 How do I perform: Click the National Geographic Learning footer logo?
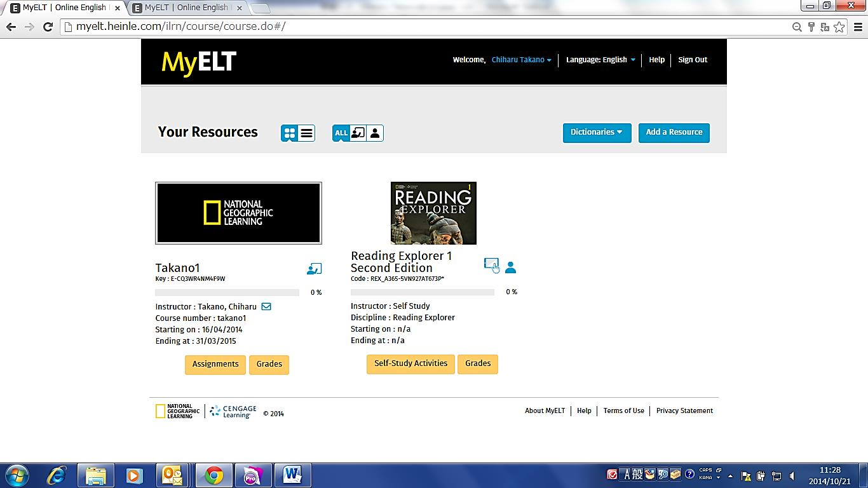178,411
